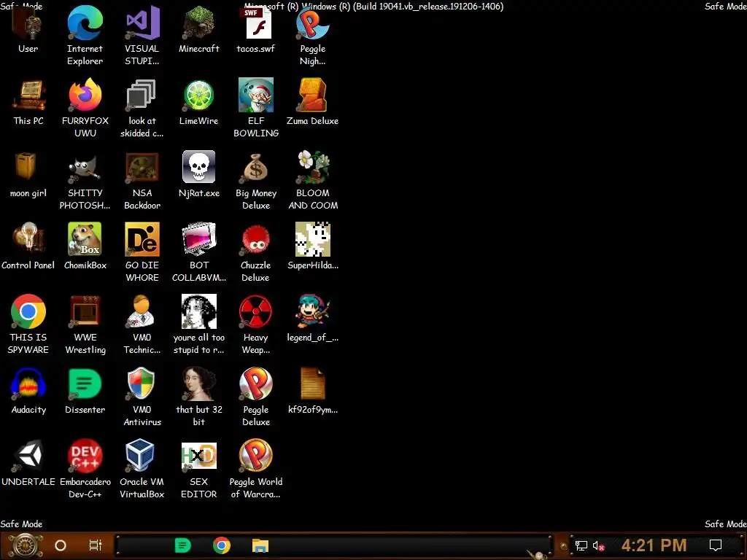The height and width of the screenshot is (560, 747).
Task: Select the VMO Antivirus shield icon
Action: (142, 384)
